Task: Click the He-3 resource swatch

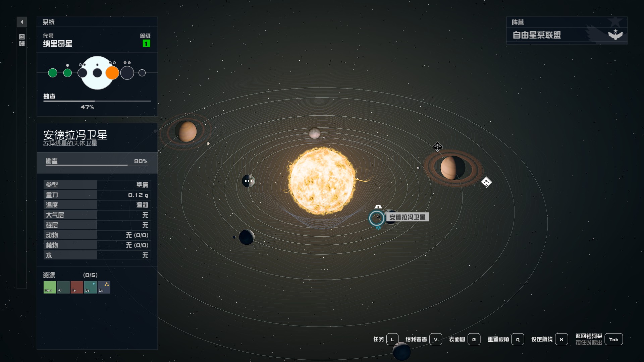Action: (x=50, y=287)
